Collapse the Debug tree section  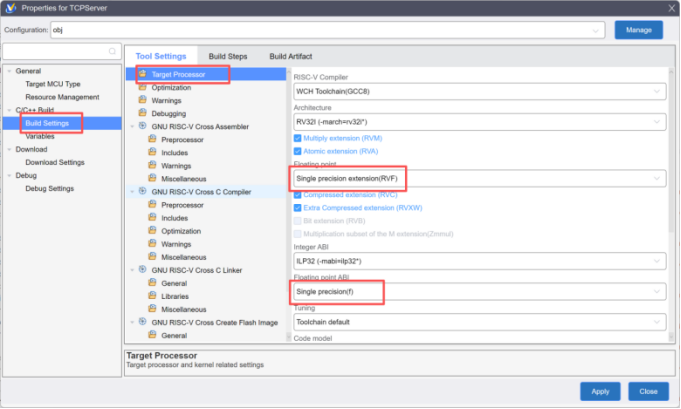click(x=9, y=175)
